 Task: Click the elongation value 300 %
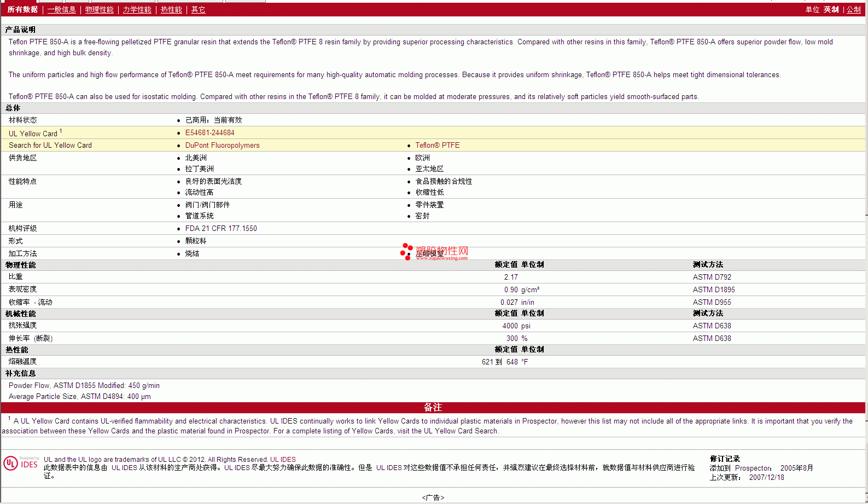517,338
